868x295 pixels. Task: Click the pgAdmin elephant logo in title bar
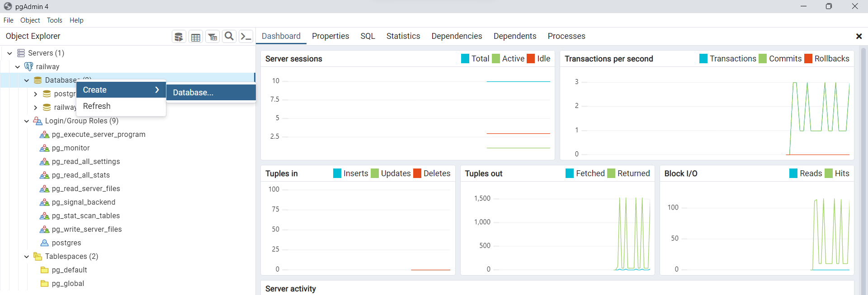tap(8, 6)
